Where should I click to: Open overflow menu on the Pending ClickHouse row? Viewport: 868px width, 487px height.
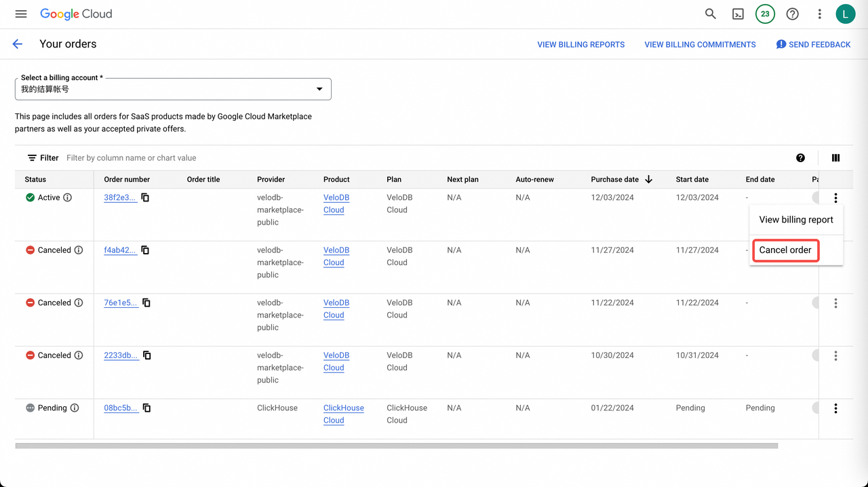pyautogui.click(x=835, y=408)
